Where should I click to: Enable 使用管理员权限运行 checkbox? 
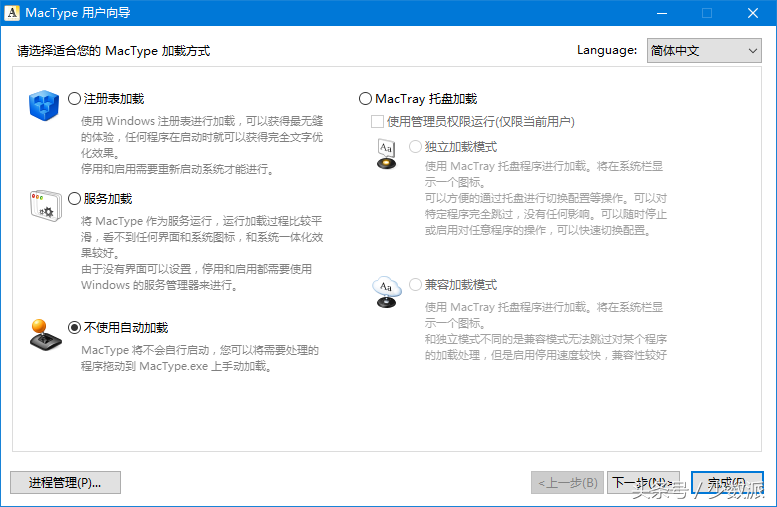[x=377, y=122]
